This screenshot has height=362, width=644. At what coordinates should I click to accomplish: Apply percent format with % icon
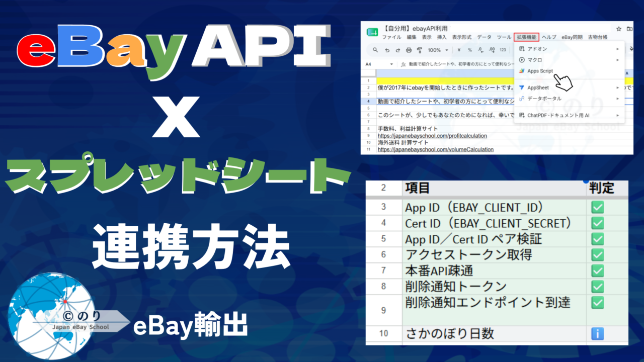tap(469, 50)
